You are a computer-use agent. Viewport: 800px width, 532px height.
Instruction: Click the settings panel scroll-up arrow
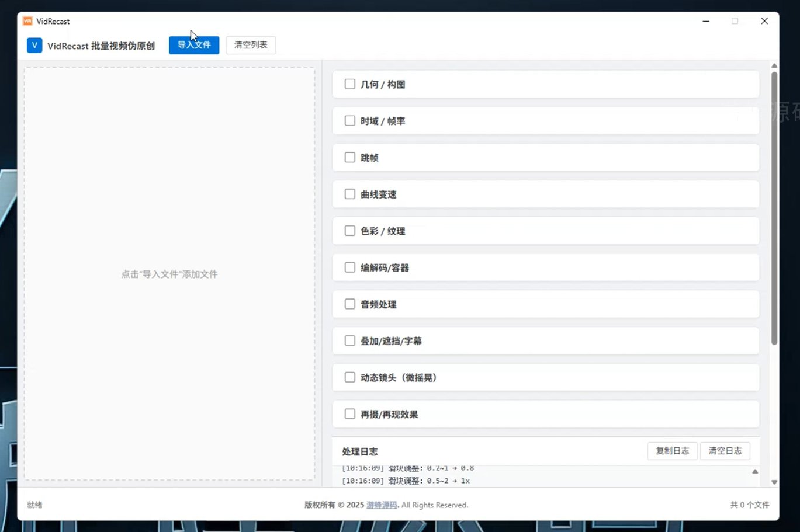(x=774, y=65)
